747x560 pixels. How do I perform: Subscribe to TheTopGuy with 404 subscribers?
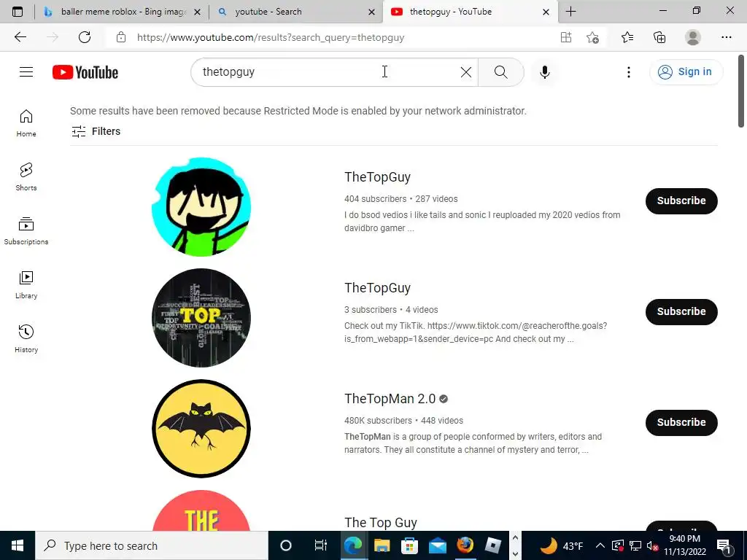point(681,201)
